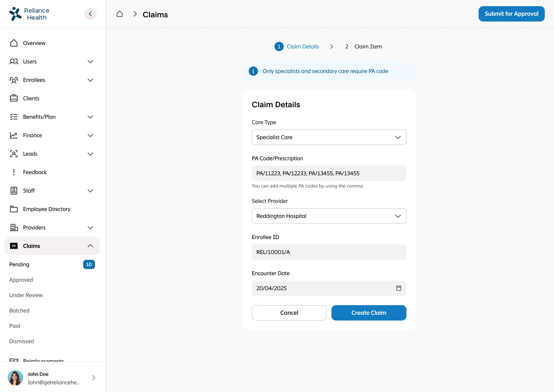Image resolution: width=554 pixels, height=392 pixels.
Task: Expand the Finance menu chevron
Action: coord(90,135)
